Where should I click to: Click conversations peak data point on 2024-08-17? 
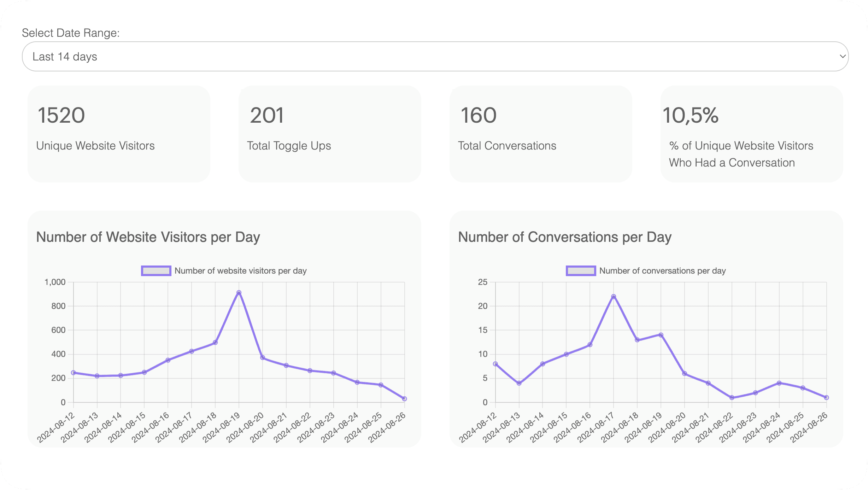(x=614, y=297)
